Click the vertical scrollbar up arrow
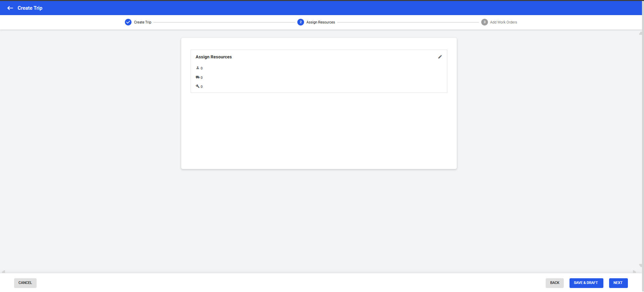644x292 pixels. 640,33
